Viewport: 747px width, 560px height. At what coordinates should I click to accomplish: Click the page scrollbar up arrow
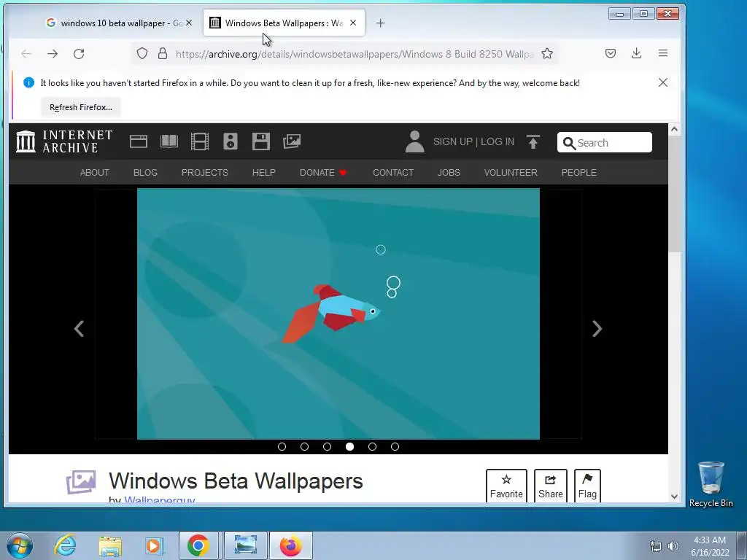click(674, 129)
